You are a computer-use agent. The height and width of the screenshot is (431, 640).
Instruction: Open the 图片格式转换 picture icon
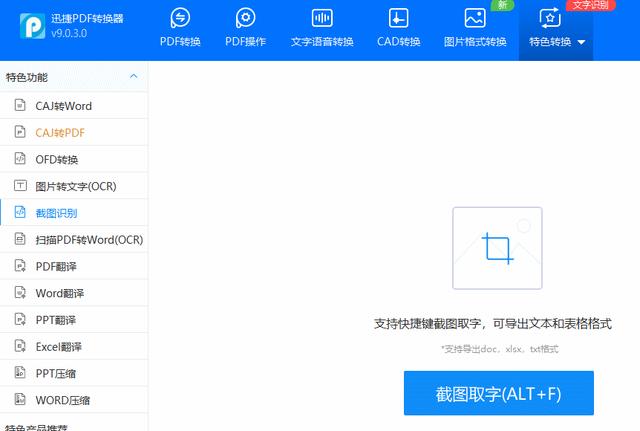point(475,18)
